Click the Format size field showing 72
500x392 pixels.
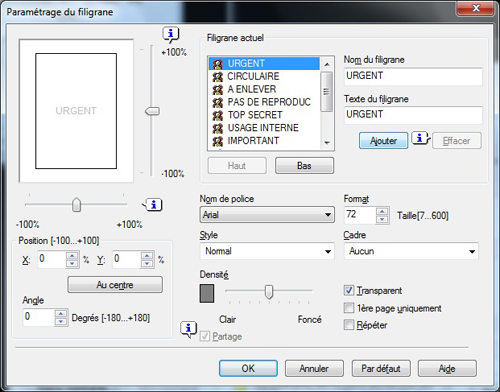point(361,215)
